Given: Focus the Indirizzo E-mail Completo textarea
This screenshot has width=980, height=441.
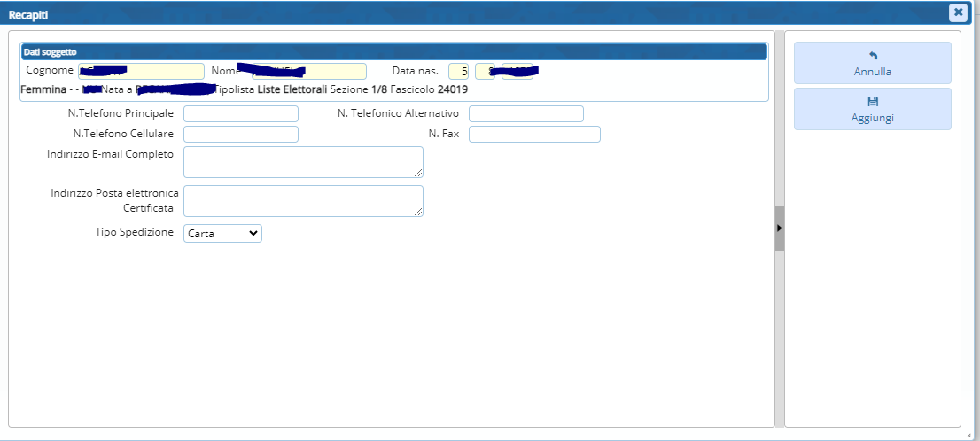Looking at the screenshot, I should click(x=302, y=162).
